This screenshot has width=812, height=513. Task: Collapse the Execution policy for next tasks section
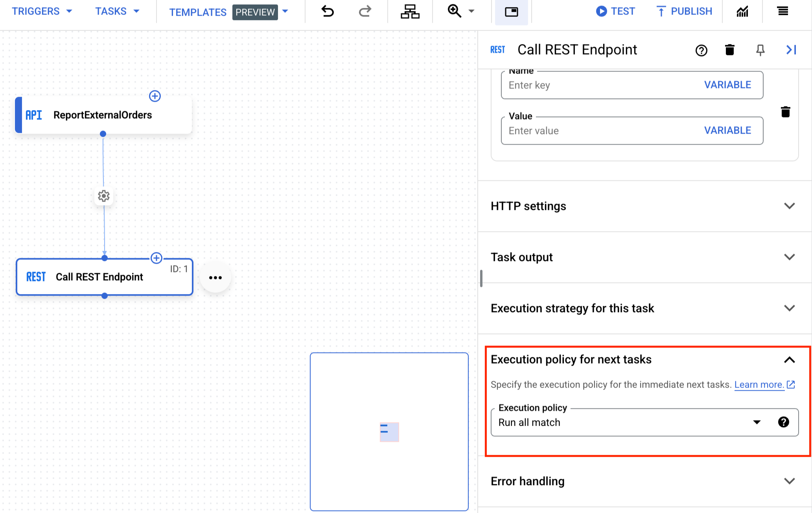click(789, 360)
